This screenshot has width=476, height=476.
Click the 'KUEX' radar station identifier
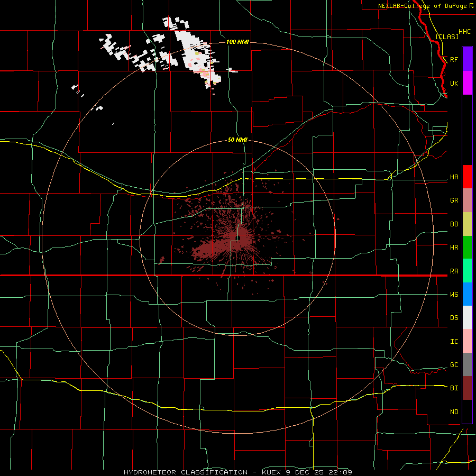[271, 472]
